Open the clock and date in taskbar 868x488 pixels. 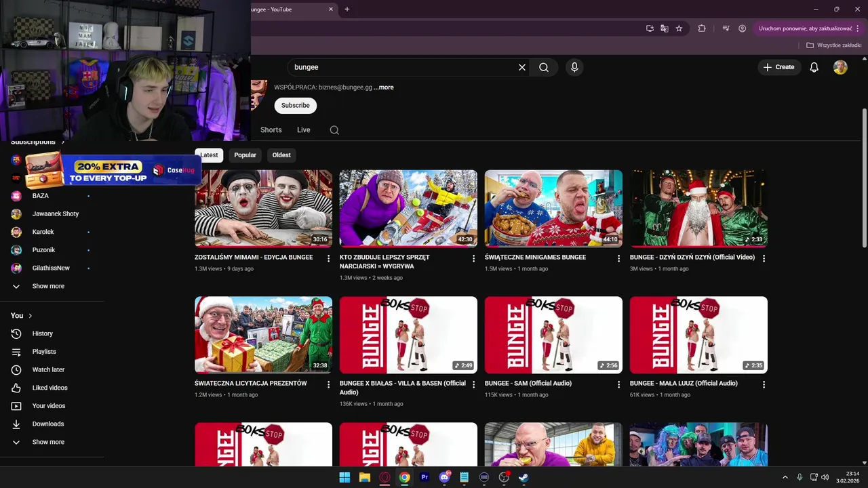point(848,477)
